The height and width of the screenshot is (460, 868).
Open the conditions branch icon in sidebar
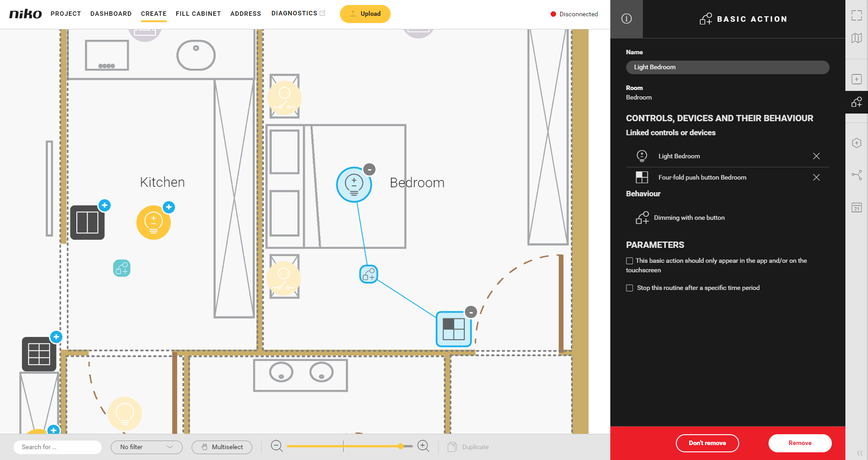click(x=856, y=175)
